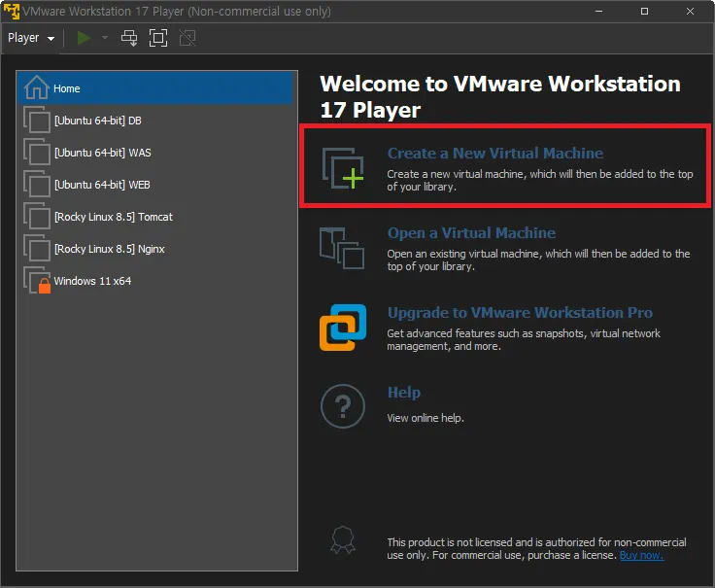Screen dimensions: 715x588
Task: Click the Send Ctrl+Alt+Del toolbar icon
Action: 129,38
